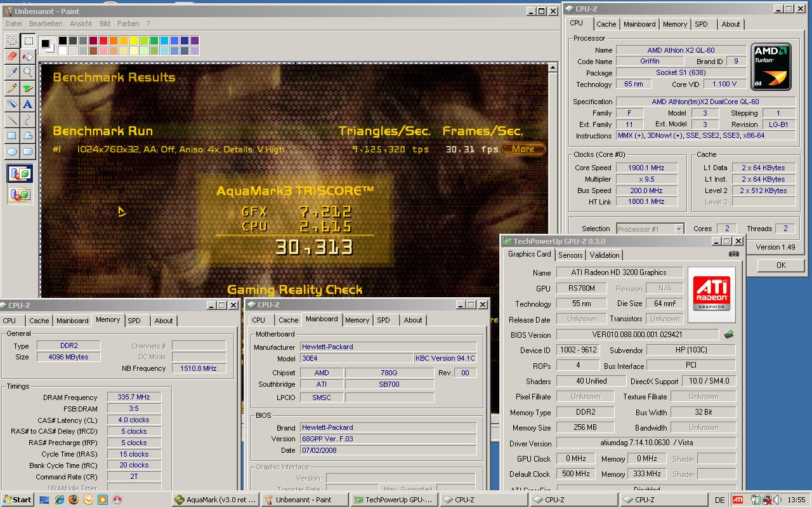812x508 pixels.
Task: Click the foreground/background color indicator box
Action: pos(48,46)
